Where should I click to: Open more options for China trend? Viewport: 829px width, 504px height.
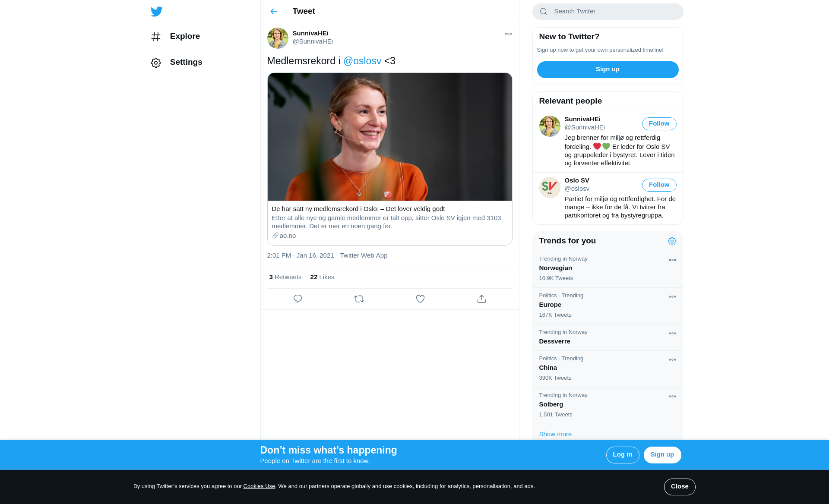tap(672, 360)
